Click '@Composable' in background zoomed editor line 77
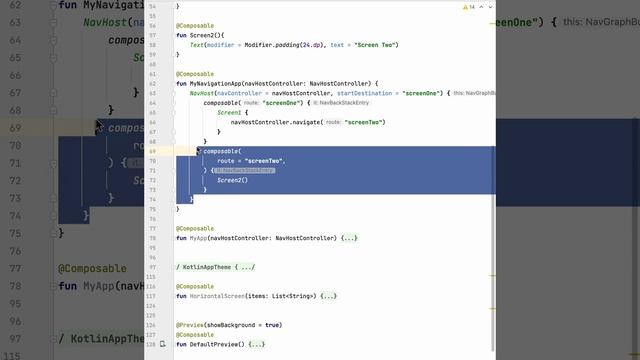Screen dimensions: 640x360 point(93,269)
